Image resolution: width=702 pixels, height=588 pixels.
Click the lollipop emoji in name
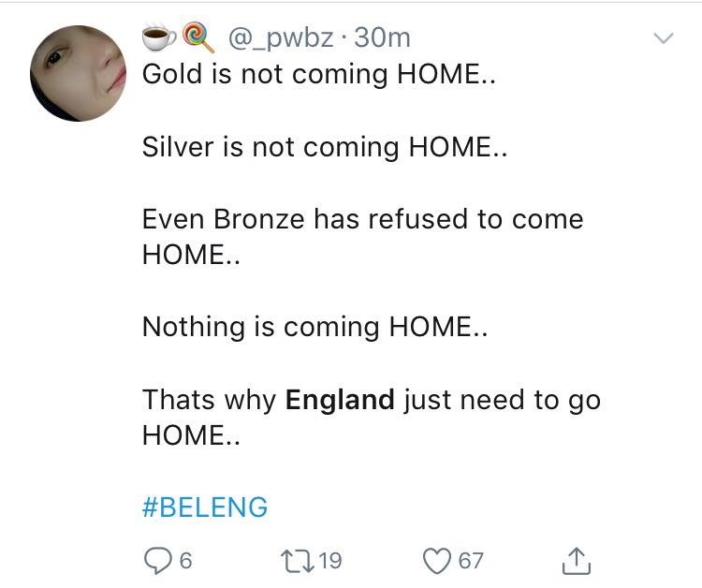click(x=196, y=37)
